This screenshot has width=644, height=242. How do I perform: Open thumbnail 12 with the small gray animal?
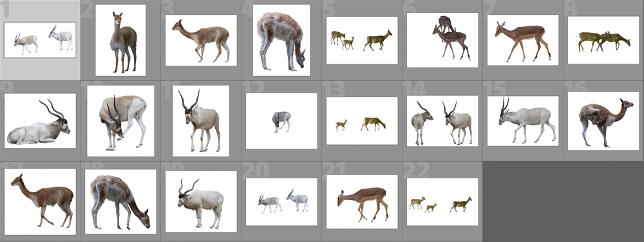pos(281,121)
